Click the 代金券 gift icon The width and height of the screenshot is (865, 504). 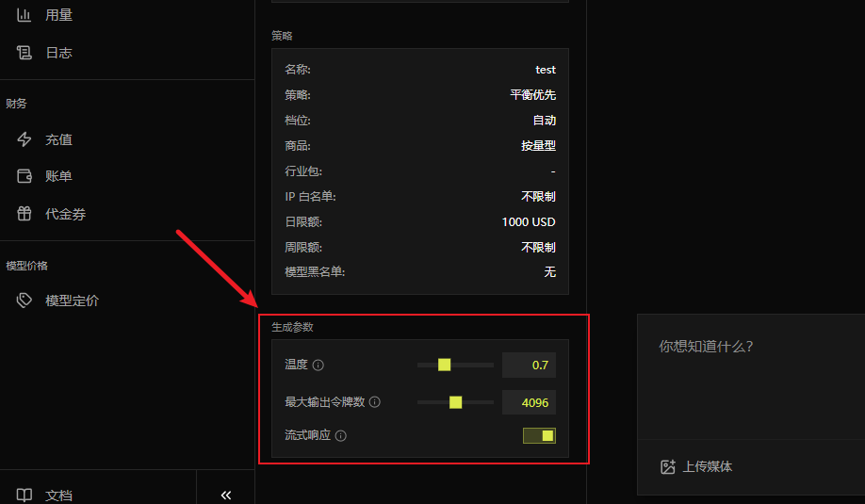pos(24,214)
